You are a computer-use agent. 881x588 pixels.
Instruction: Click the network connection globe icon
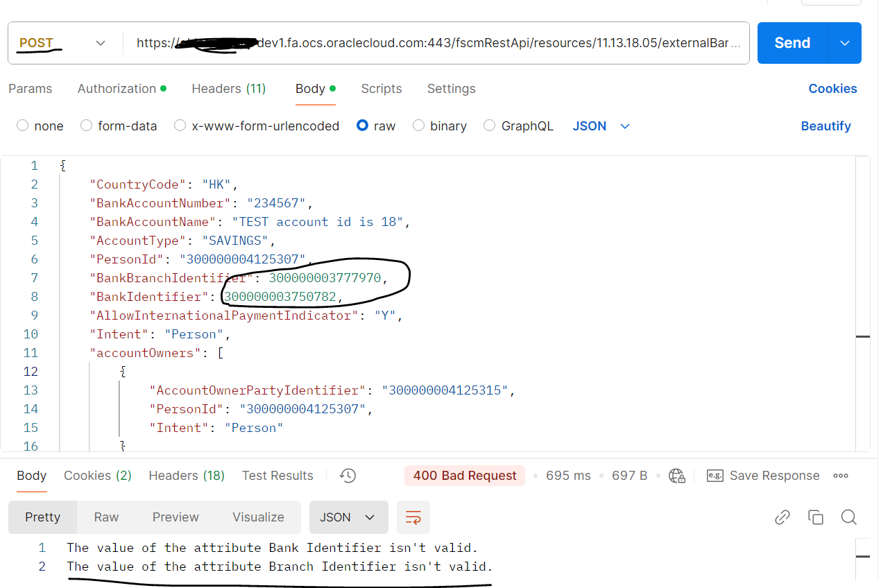pyautogui.click(x=677, y=476)
